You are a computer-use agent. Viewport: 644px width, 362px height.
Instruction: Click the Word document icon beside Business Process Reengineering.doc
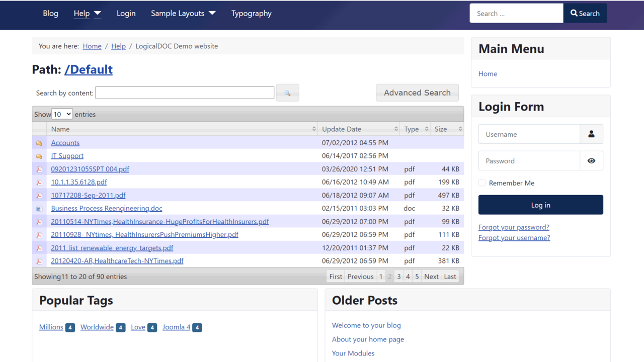pos(39,208)
